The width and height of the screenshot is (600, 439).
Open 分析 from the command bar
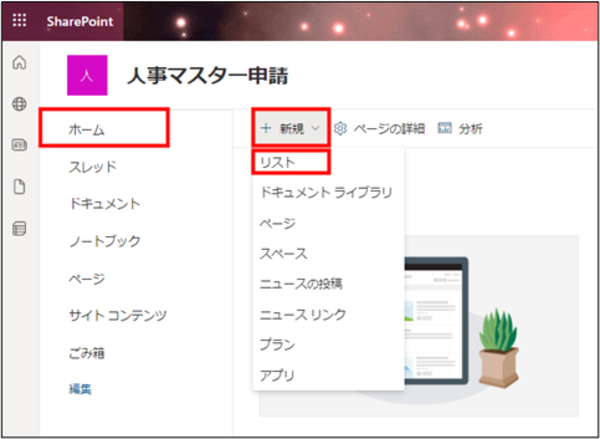(x=470, y=129)
